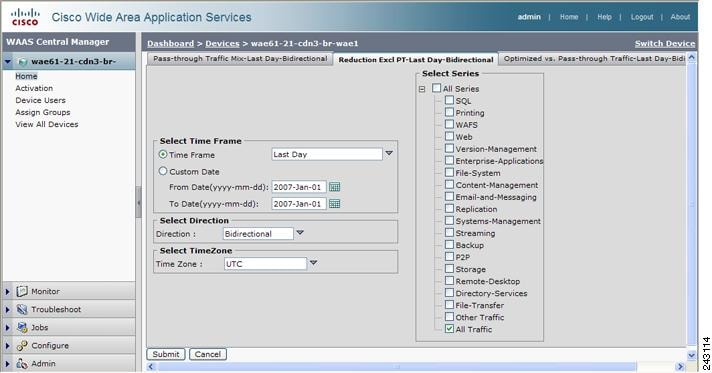Open the To Date calendar picker
This screenshot has width=712, height=373.
point(334,204)
